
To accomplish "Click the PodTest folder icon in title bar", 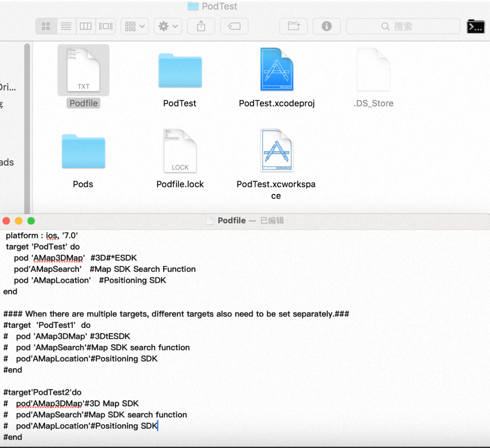I will (193, 6).
